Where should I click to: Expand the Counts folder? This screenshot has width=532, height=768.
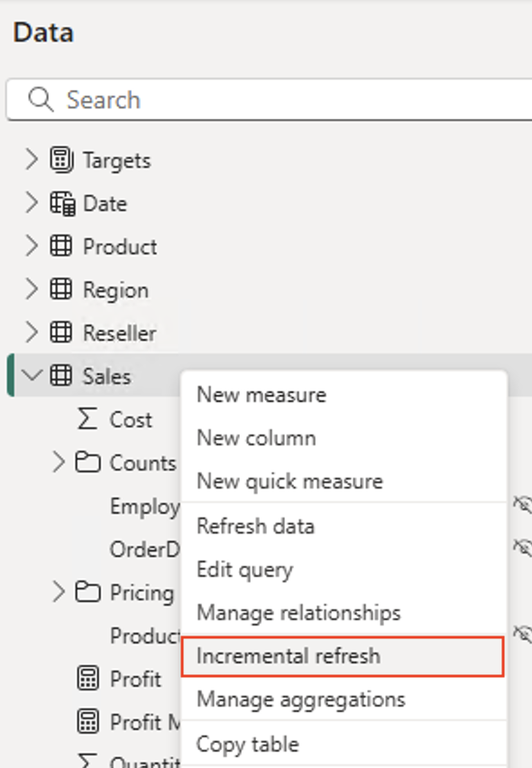tap(59, 462)
